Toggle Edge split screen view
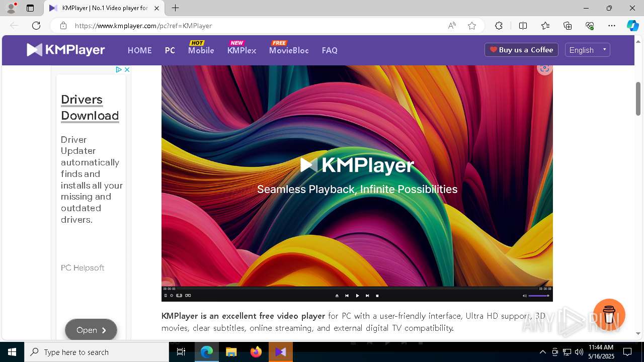Viewport: 644px width, 362px height. click(523, 26)
